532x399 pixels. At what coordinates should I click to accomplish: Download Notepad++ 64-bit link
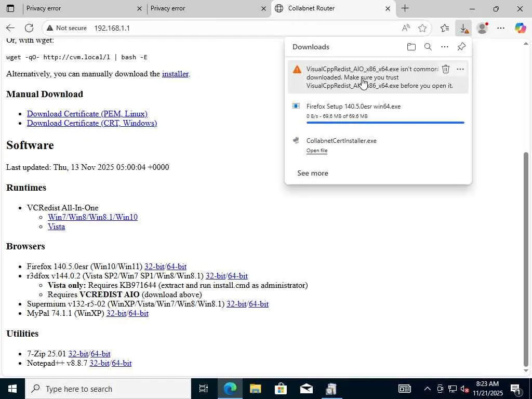click(122, 363)
